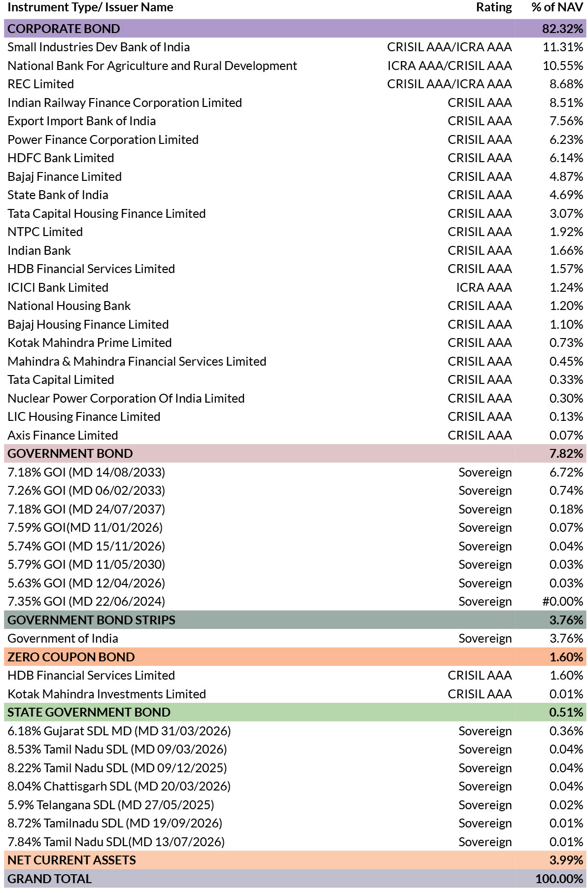Click the Kotak Mahindra Investments Limited row

[295, 694]
